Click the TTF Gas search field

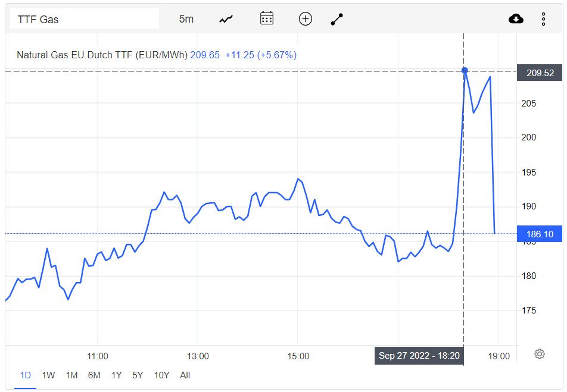(84, 19)
